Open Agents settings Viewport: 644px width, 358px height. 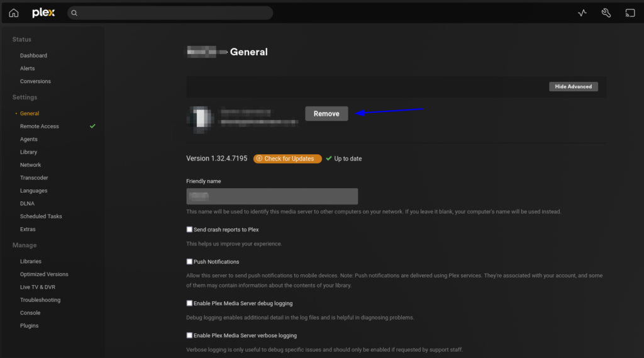29,139
